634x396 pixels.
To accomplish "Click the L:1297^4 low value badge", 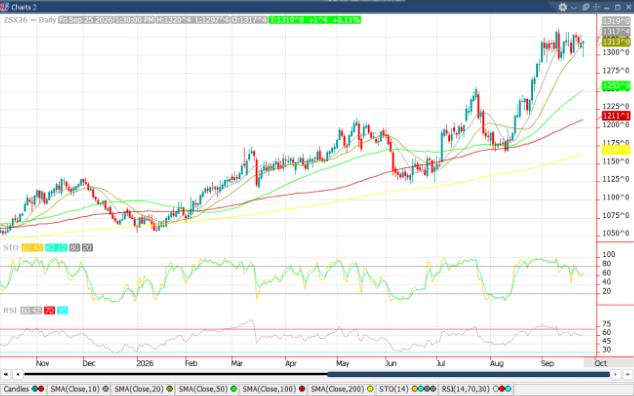I will (x=212, y=20).
